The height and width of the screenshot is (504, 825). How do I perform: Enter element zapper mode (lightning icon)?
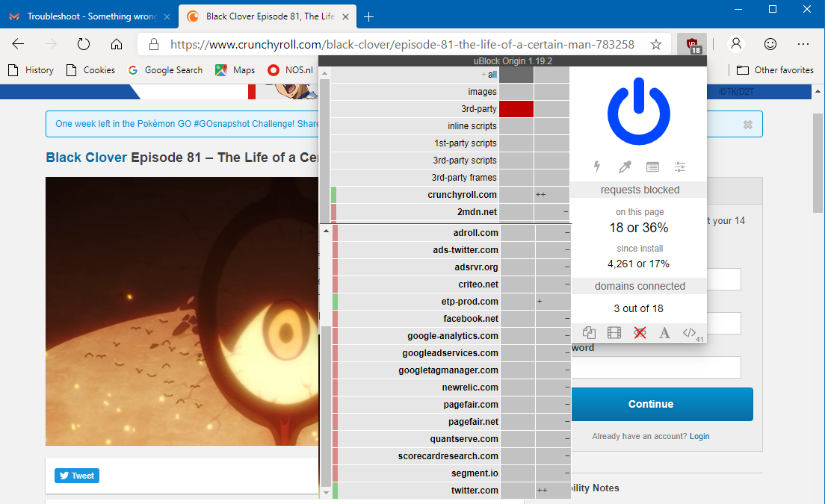click(596, 167)
